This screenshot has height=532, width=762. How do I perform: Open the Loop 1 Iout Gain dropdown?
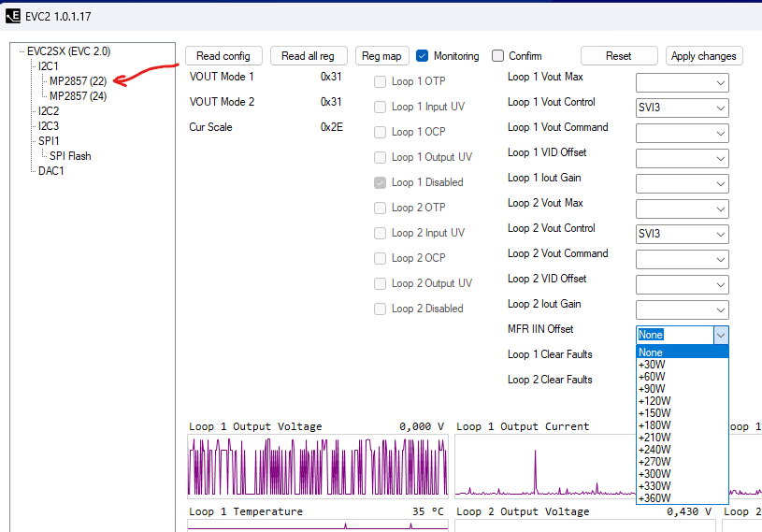[683, 183]
